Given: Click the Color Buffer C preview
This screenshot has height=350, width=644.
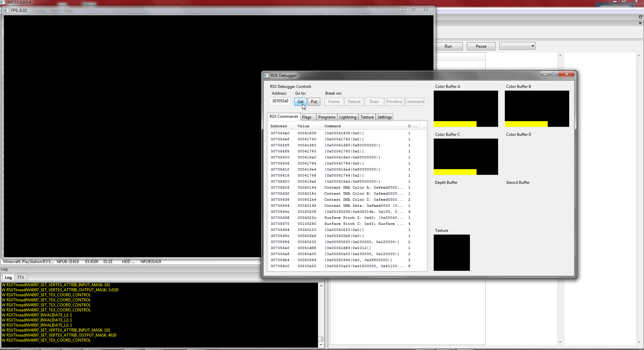Looking at the screenshot, I should tap(466, 156).
